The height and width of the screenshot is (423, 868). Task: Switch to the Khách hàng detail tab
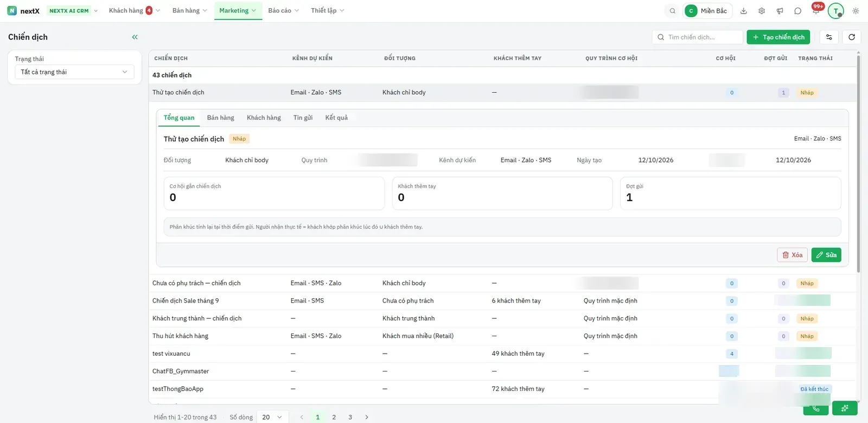(264, 118)
